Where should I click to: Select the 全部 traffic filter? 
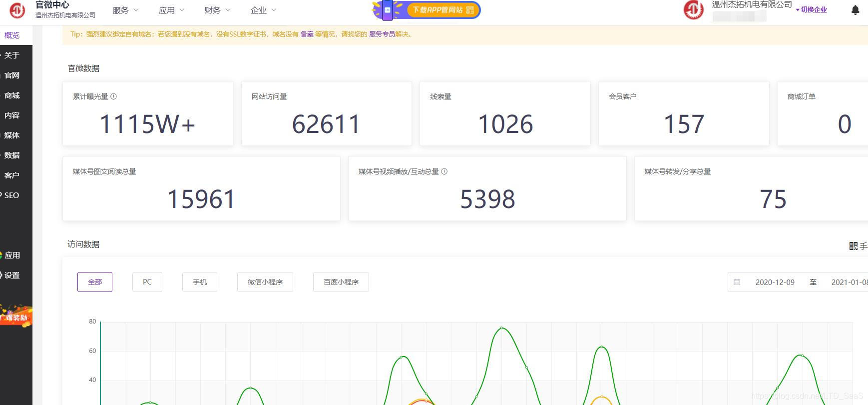tap(95, 282)
